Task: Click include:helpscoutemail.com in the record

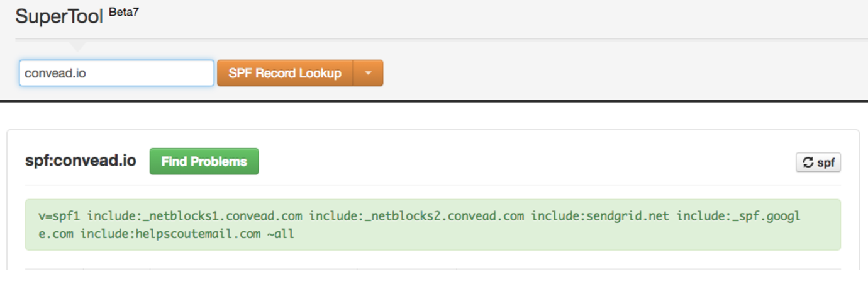Action: coord(170,234)
